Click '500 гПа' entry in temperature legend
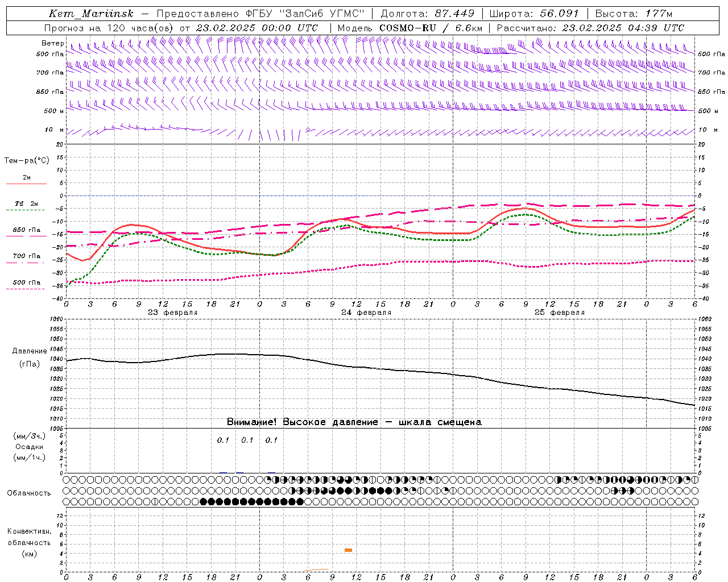This screenshot has height=582, width=728. click(27, 282)
